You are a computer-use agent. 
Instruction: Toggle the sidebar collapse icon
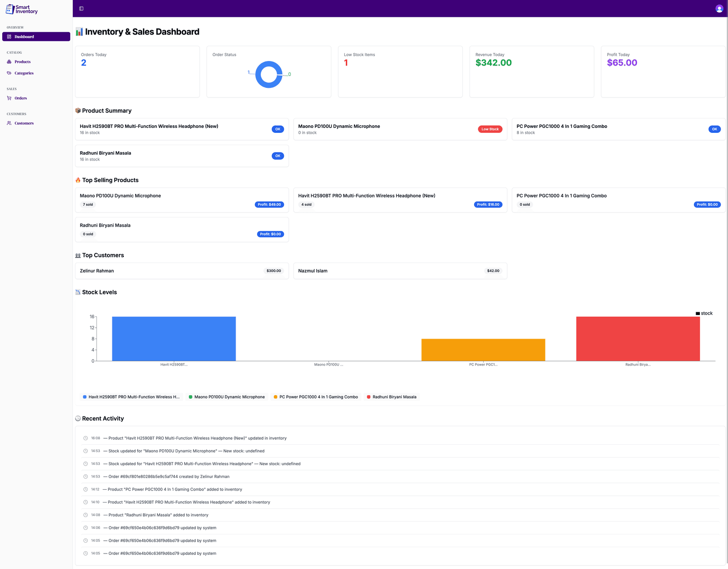tap(81, 9)
